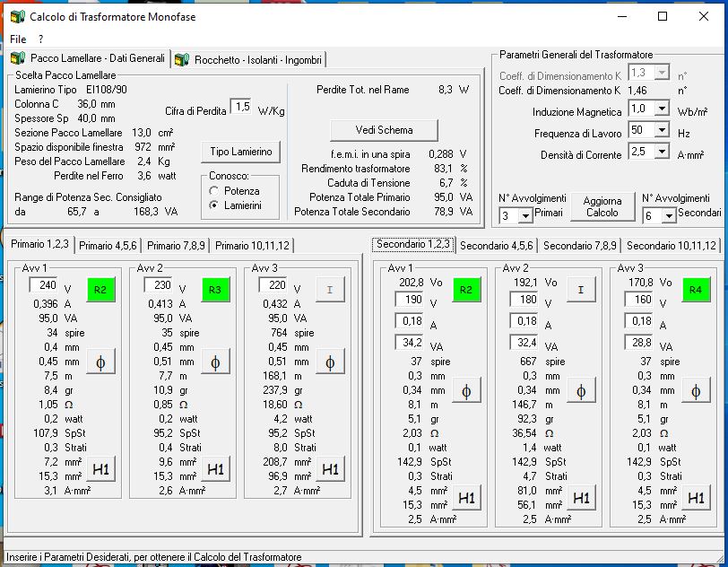Open the Induzione Magnetica dropdown

coord(662,109)
